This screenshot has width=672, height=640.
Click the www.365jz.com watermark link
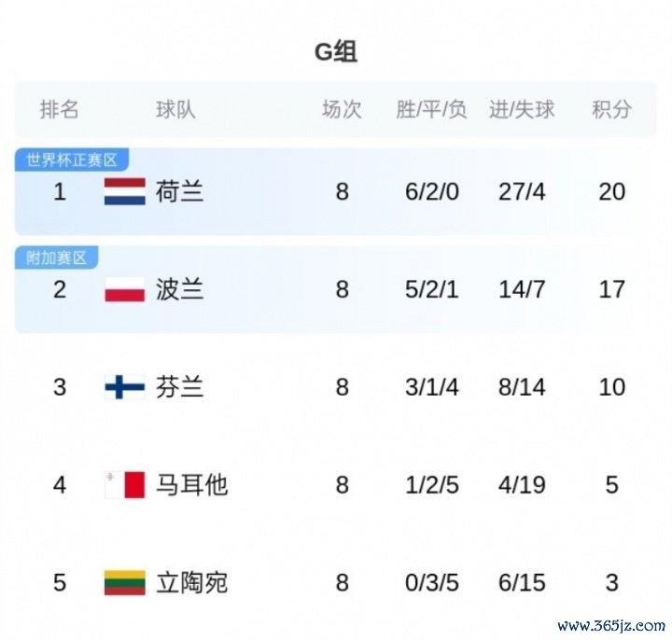(x=611, y=625)
